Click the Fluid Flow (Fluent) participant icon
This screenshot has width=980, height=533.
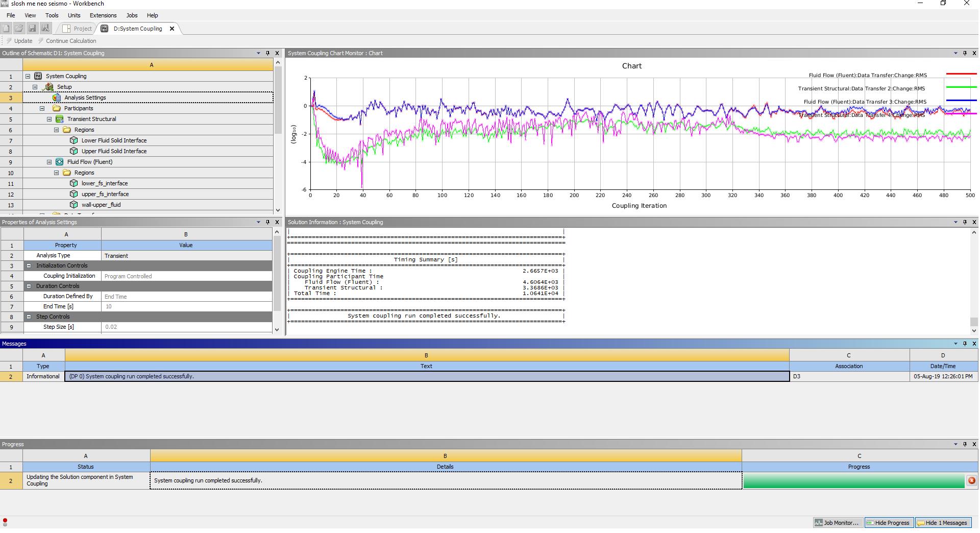pos(59,162)
